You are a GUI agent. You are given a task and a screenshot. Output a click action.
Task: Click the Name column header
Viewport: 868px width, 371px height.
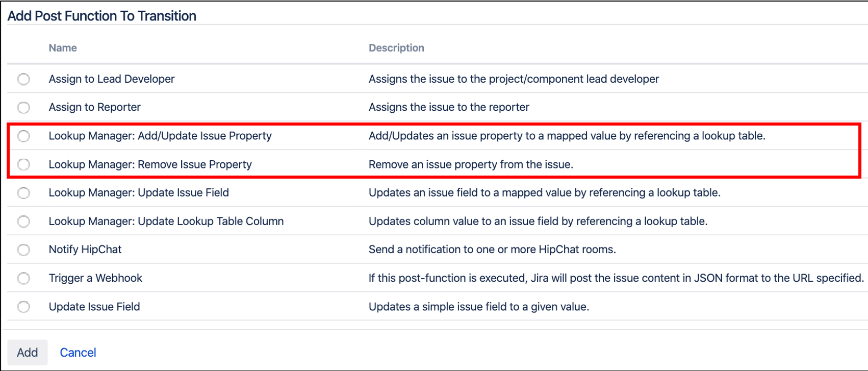coord(63,48)
